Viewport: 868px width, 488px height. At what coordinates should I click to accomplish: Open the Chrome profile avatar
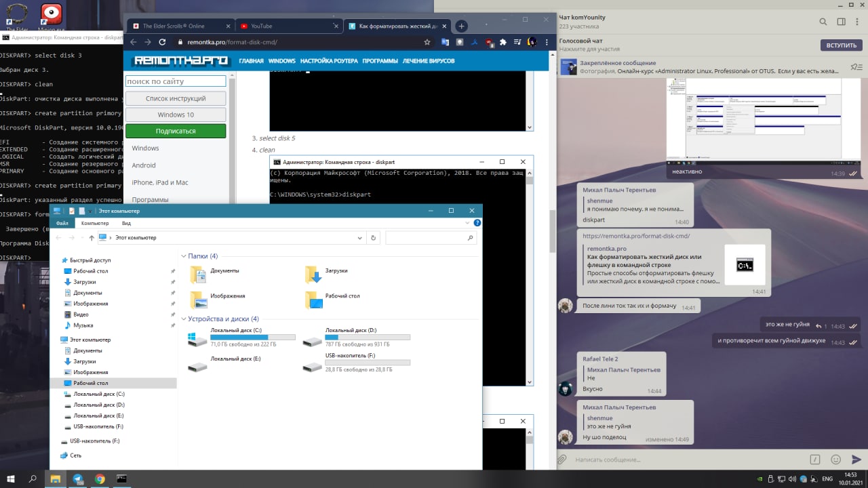click(532, 42)
